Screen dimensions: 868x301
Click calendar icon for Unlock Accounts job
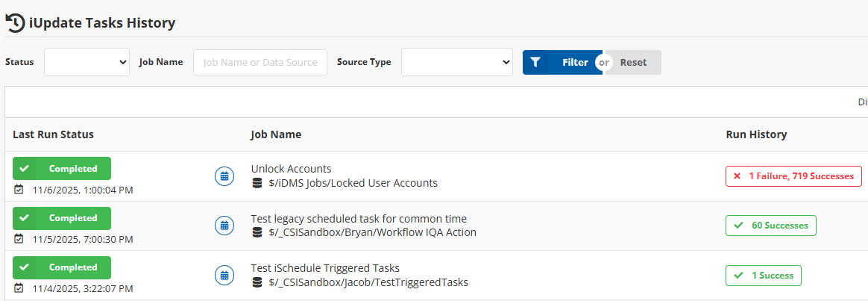pyautogui.click(x=223, y=176)
